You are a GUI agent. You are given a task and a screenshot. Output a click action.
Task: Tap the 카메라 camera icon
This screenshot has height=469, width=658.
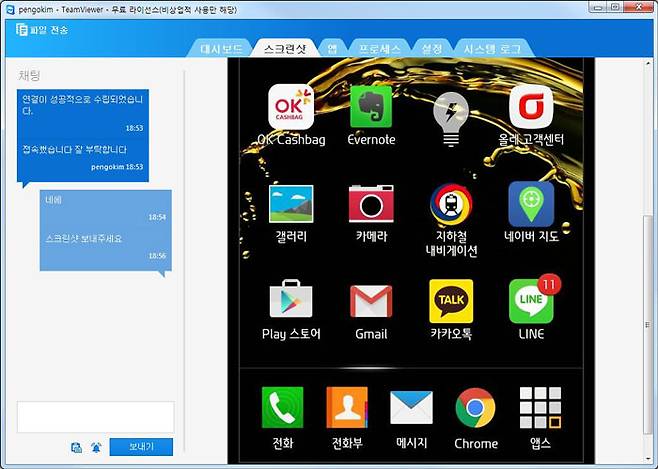[x=371, y=204]
